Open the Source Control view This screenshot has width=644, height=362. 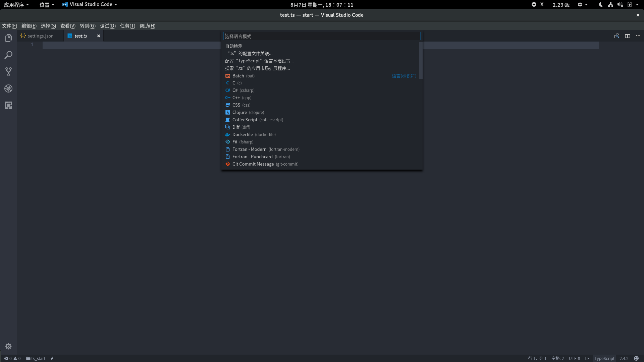tap(8, 72)
